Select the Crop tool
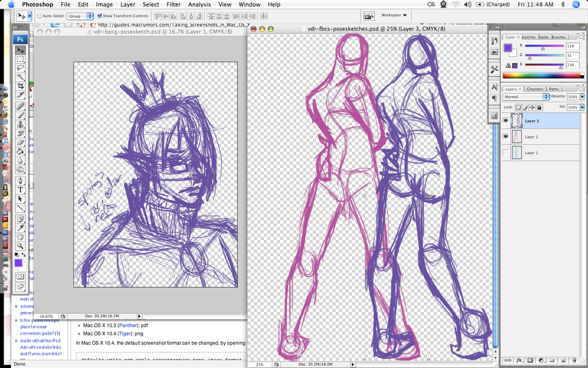 pos(20,86)
